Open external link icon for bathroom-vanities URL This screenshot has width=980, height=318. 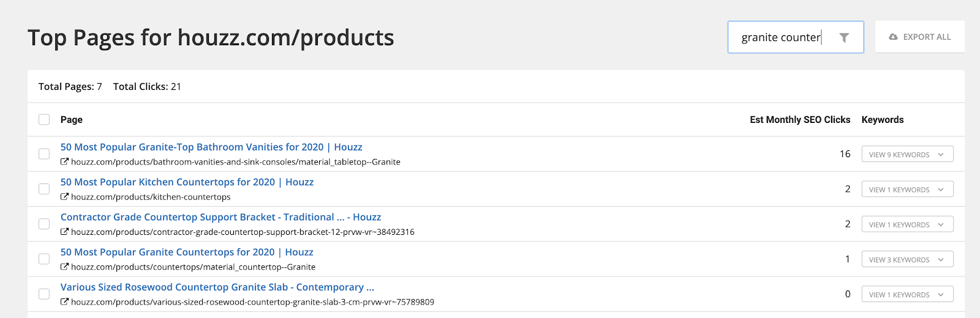click(64, 162)
